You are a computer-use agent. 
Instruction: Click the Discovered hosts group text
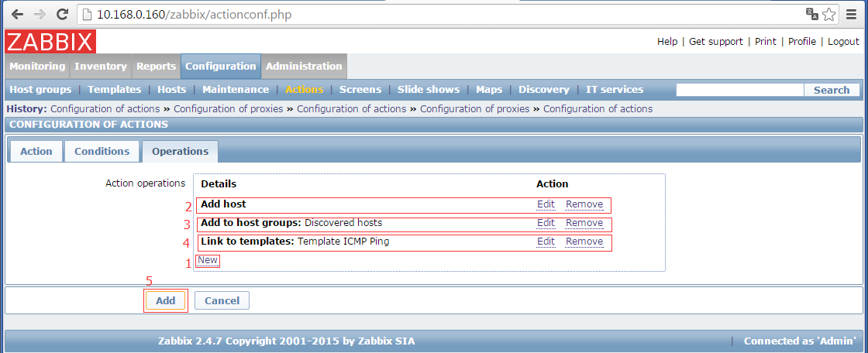pos(343,223)
